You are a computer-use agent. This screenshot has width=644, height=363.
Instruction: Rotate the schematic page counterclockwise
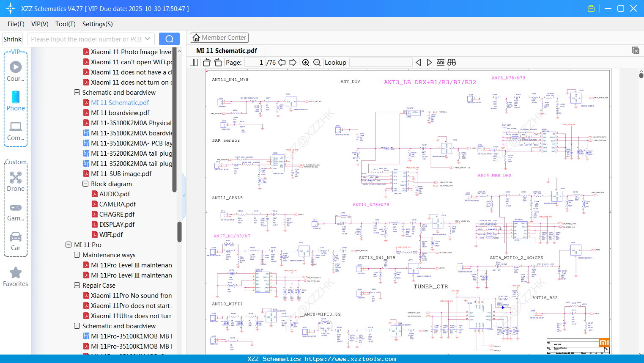[x=207, y=63]
